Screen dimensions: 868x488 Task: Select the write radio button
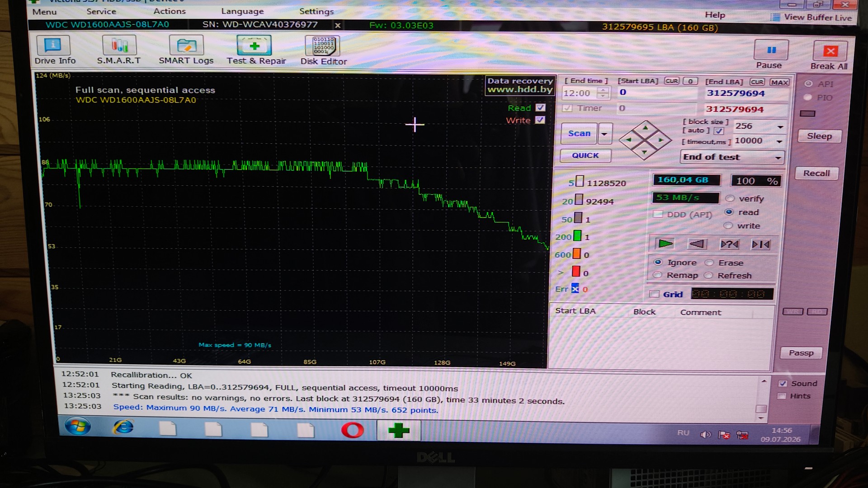(728, 225)
